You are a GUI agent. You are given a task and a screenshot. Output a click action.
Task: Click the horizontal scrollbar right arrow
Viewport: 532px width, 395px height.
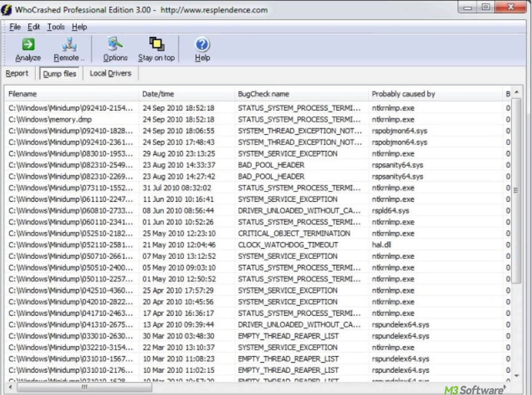pyautogui.click(x=505, y=387)
